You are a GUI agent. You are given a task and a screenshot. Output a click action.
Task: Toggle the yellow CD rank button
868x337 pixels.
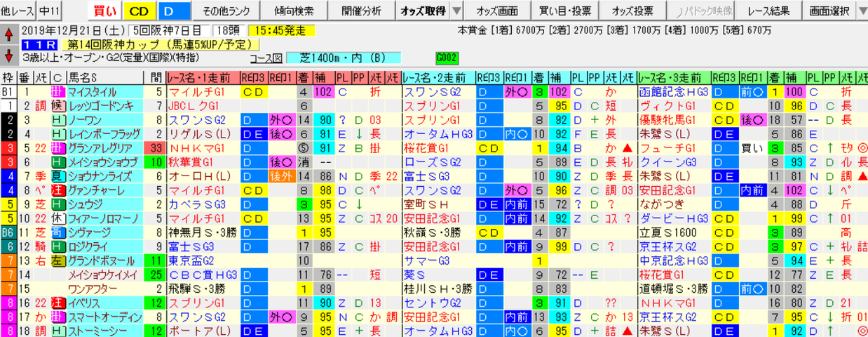pos(139,11)
